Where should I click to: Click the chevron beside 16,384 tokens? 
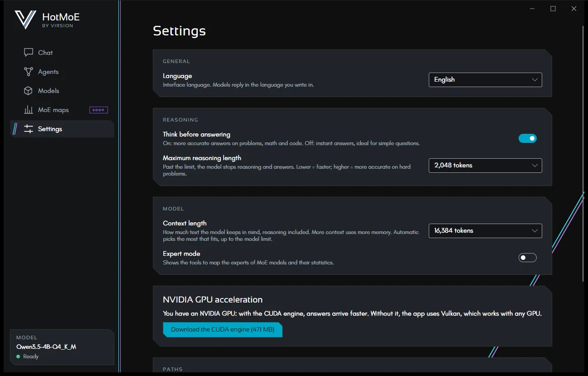tap(534, 230)
